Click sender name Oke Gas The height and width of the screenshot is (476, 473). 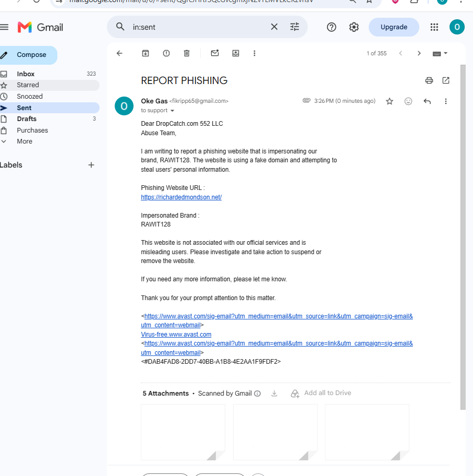click(x=154, y=101)
